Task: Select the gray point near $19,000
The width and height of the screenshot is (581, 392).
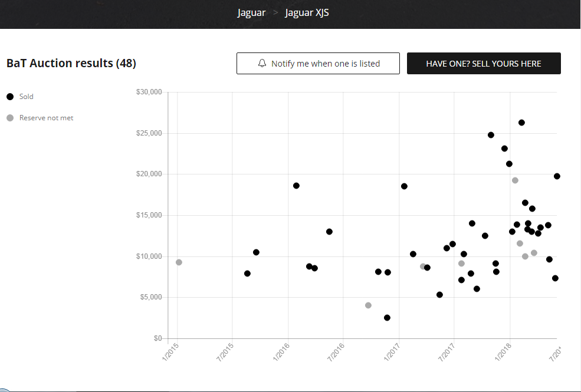Action: pyautogui.click(x=515, y=180)
